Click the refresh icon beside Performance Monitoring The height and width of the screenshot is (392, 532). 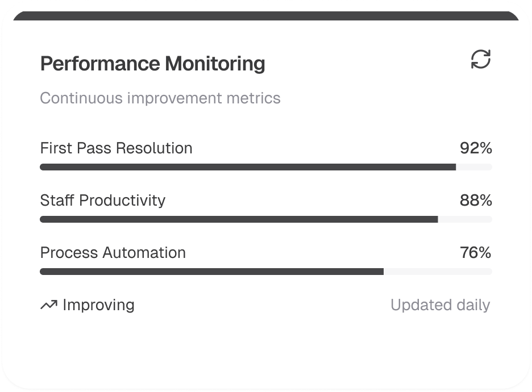[x=481, y=60]
